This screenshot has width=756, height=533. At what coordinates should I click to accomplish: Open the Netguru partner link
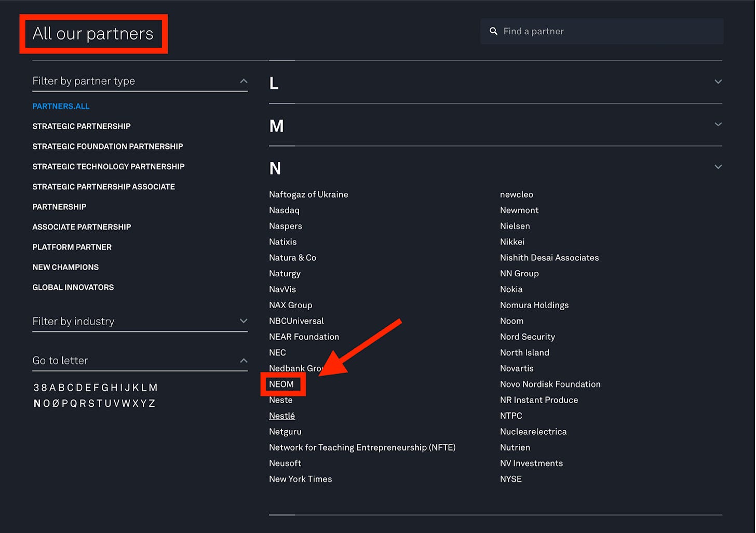coord(285,432)
